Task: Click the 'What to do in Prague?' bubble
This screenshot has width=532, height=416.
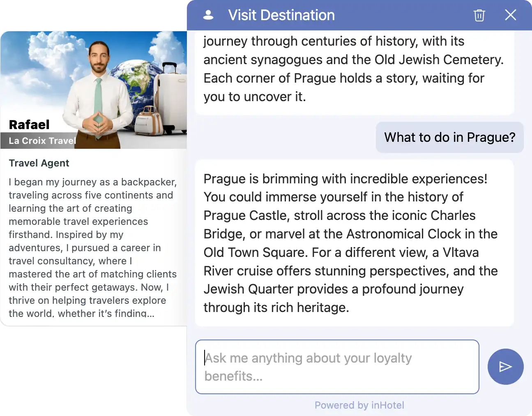Action: 449,137
